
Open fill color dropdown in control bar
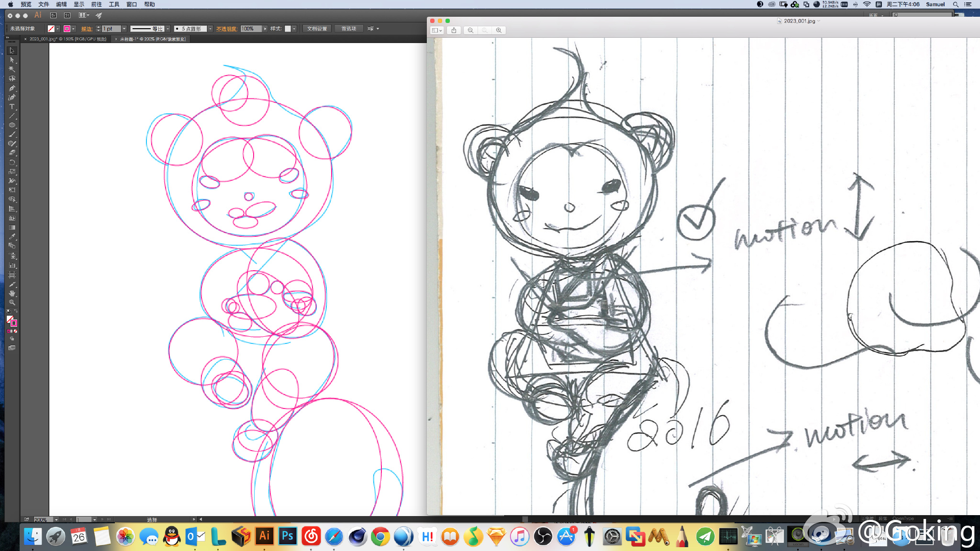coord(58,29)
